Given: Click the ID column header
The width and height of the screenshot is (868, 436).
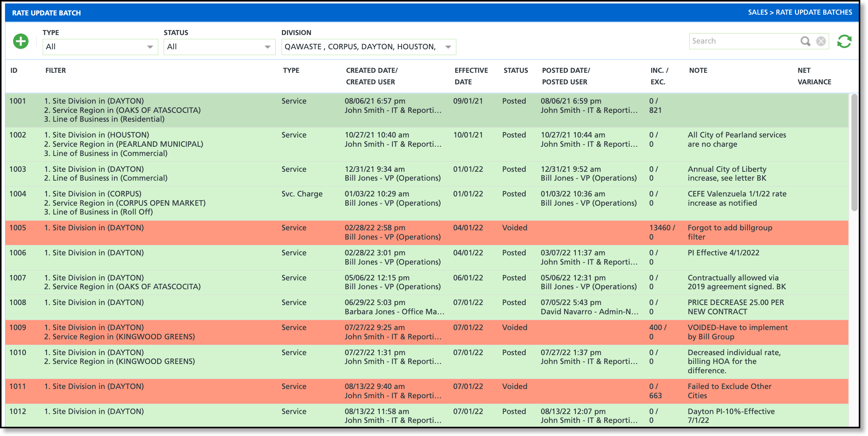Looking at the screenshot, I should tap(14, 70).
